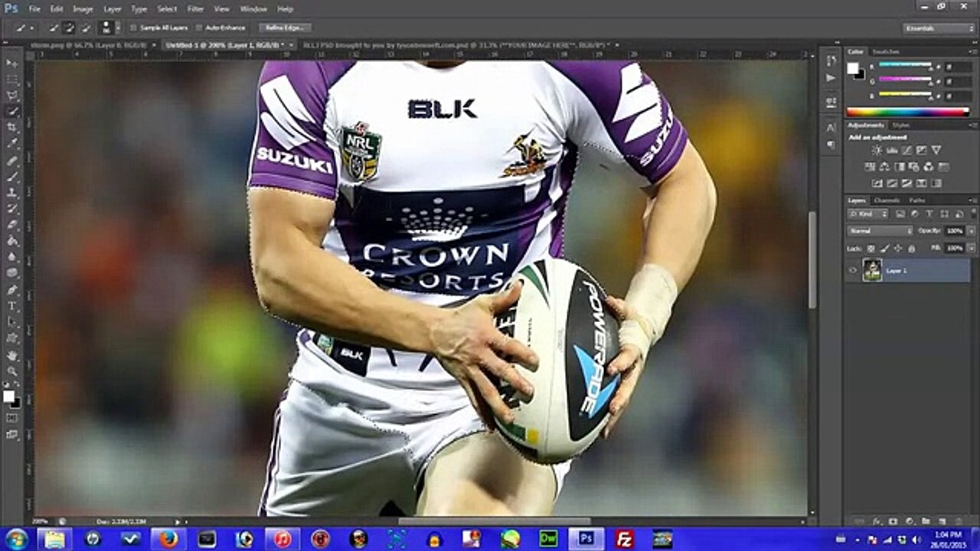Open the Actions panel play icon in the dock
Image resolution: width=980 pixels, height=551 pixels.
[831, 77]
